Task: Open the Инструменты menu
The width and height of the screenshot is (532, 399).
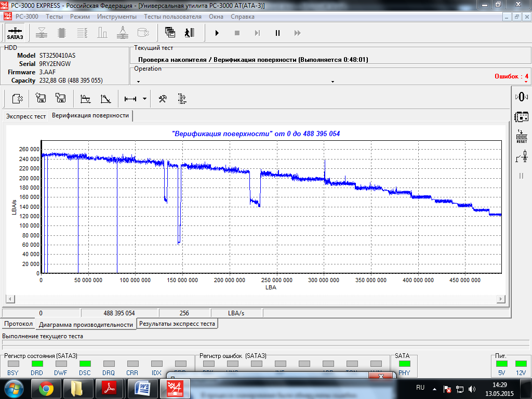Action: click(x=117, y=17)
